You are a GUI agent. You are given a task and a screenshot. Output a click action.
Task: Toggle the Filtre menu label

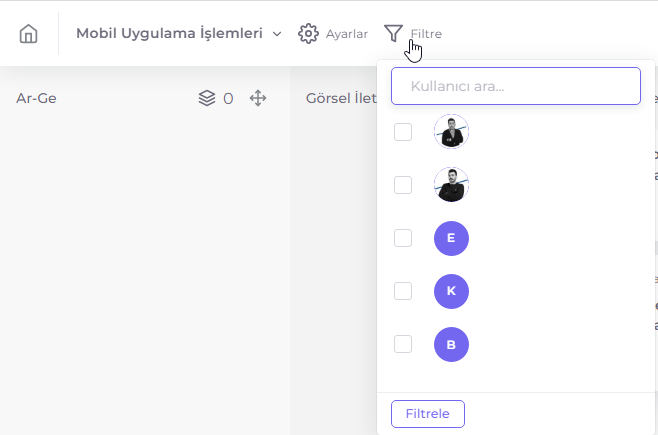[x=426, y=34]
